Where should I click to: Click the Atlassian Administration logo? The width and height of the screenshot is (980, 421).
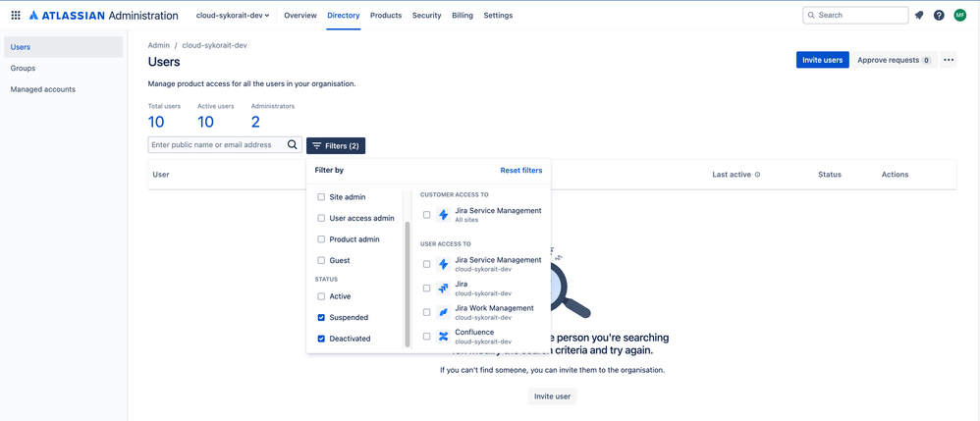(x=103, y=15)
